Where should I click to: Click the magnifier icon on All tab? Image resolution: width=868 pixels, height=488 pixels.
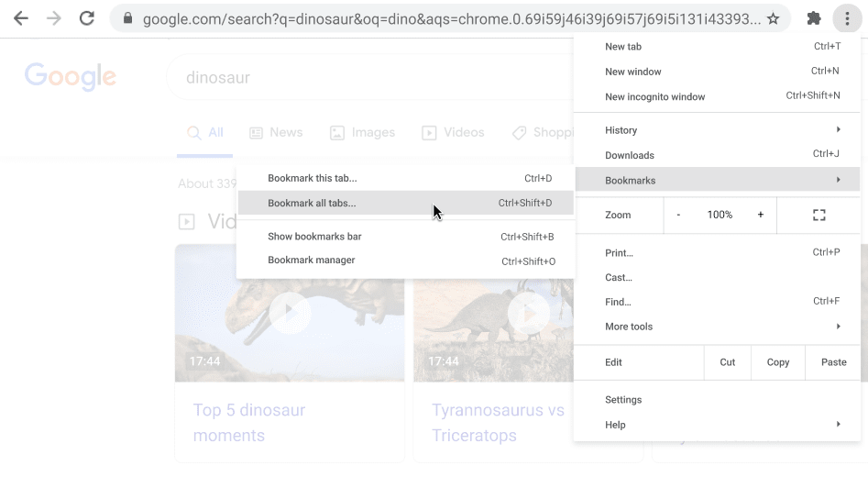click(x=193, y=133)
